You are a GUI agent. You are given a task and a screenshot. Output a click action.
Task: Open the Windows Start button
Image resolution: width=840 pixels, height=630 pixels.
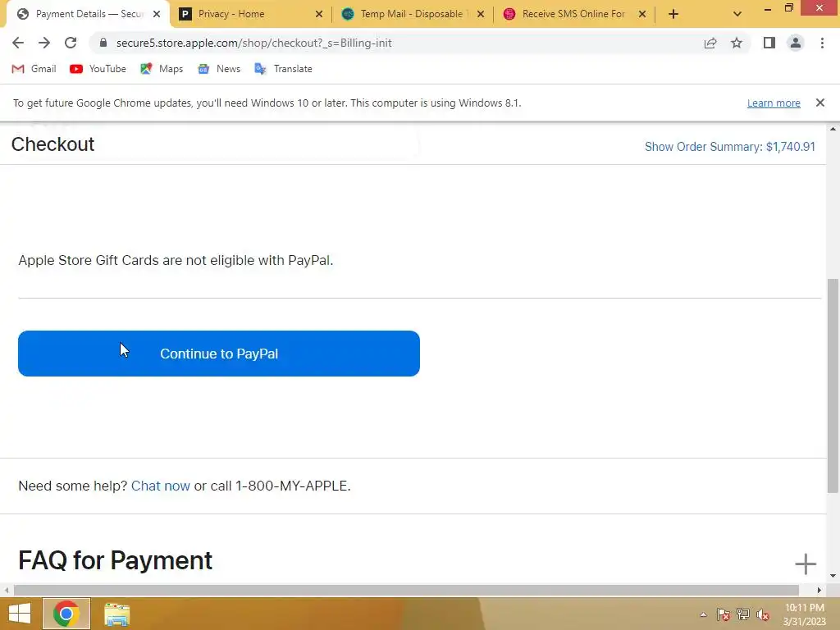pyautogui.click(x=20, y=614)
